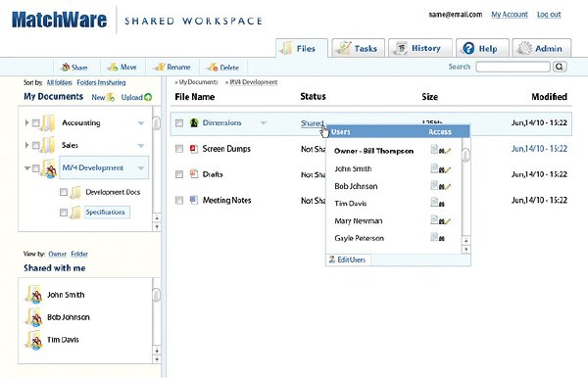Image resolution: width=588 pixels, height=378 pixels.
Task: Go to the Admin tab
Action: [x=542, y=48]
